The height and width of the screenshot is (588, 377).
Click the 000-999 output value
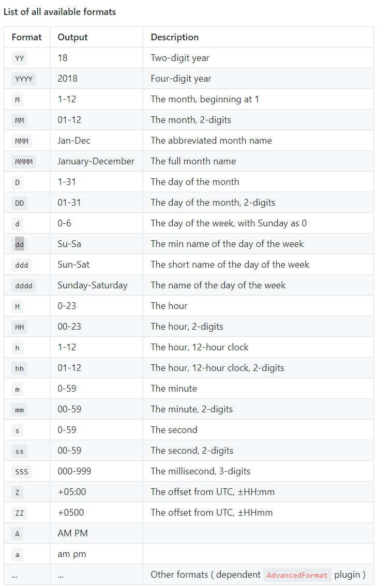point(73,471)
